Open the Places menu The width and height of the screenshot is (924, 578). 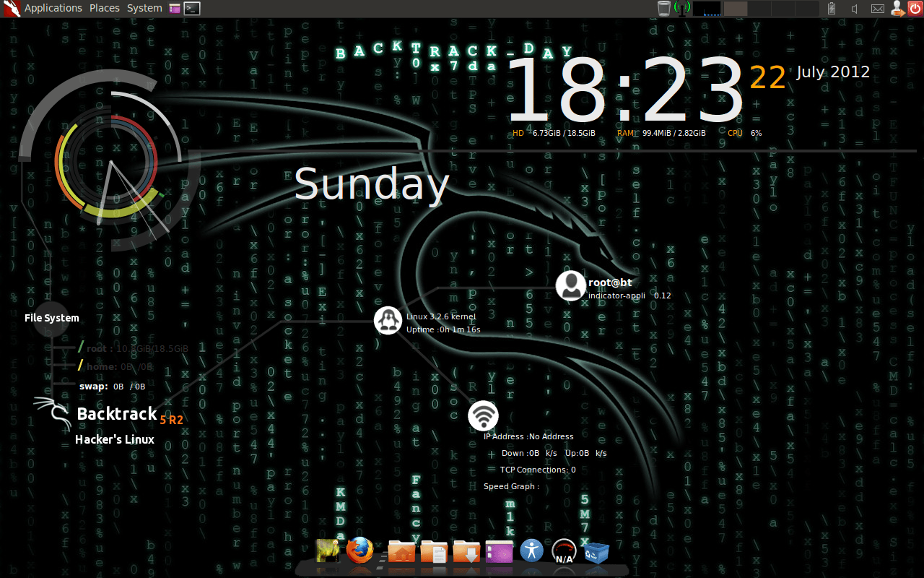coord(104,8)
